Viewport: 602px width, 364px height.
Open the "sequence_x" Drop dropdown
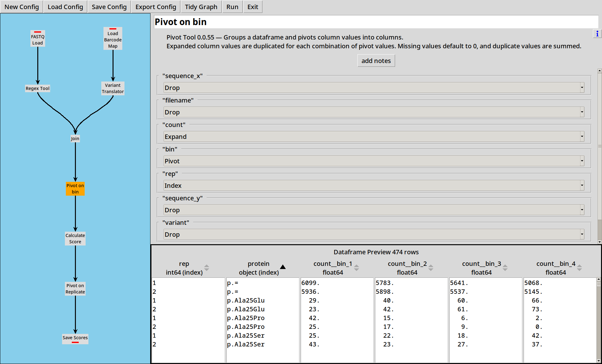tap(374, 88)
